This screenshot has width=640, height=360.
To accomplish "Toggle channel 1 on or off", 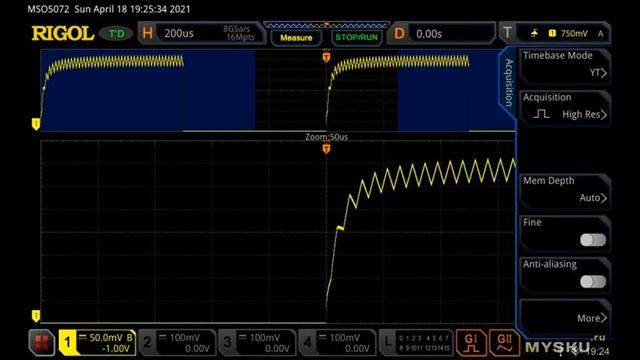I will (x=67, y=342).
